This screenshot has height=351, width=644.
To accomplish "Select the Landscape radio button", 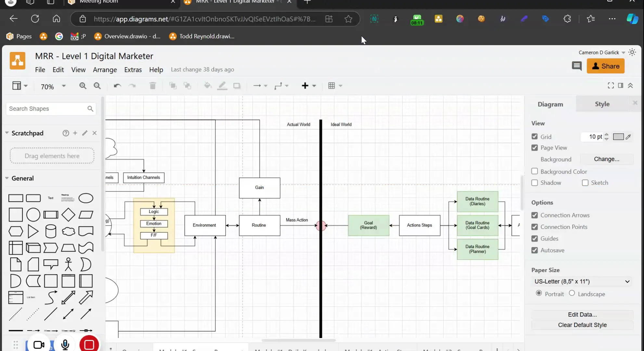I will 572,293.
